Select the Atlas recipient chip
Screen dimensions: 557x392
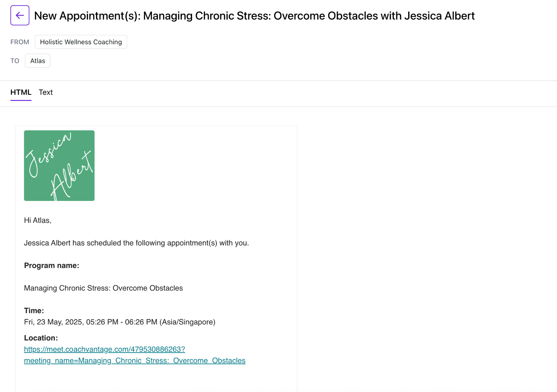click(x=38, y=61)
